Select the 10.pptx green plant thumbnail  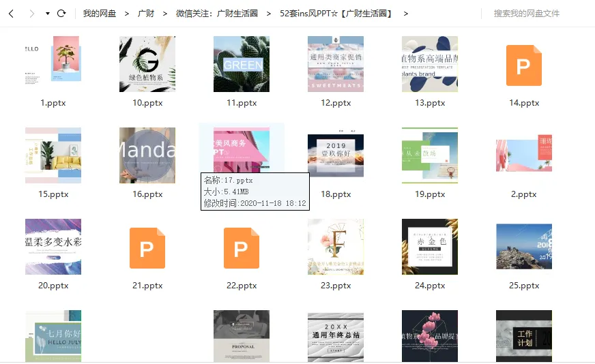point(147,64)
